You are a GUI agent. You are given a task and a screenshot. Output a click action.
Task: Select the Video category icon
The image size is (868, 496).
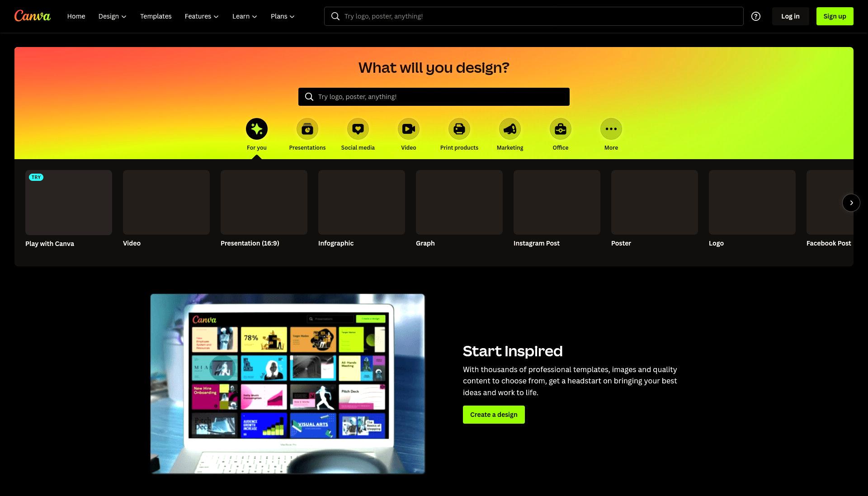[x=409, y=129]
